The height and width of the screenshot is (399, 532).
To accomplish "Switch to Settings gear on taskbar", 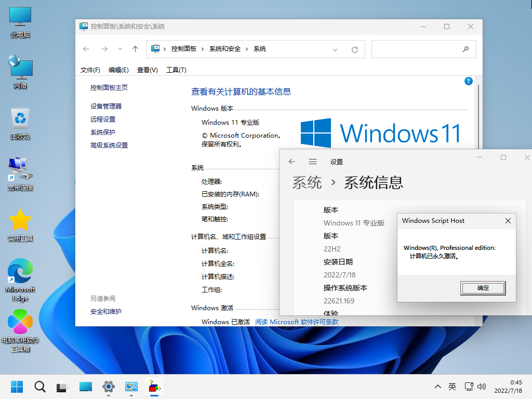I will (x=108, y=387).
